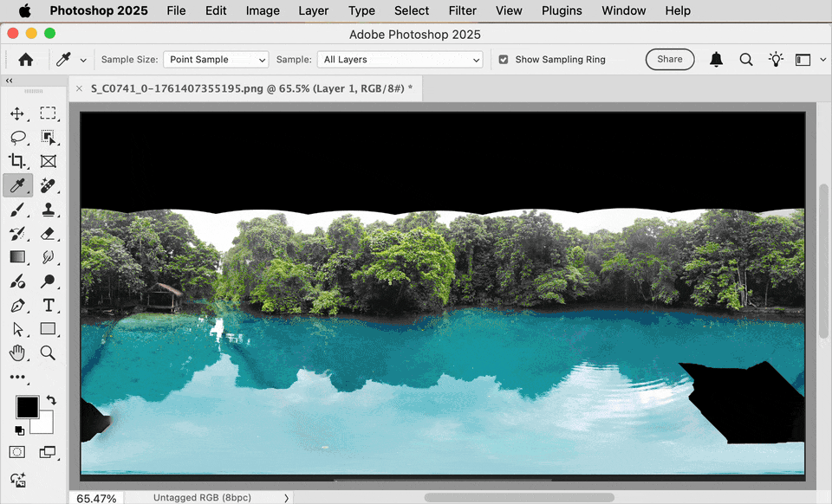This screenshot has width=832, height=504.
Task: Select the Gradient tool
Action: pyautogui.click(x=18, y=257)
